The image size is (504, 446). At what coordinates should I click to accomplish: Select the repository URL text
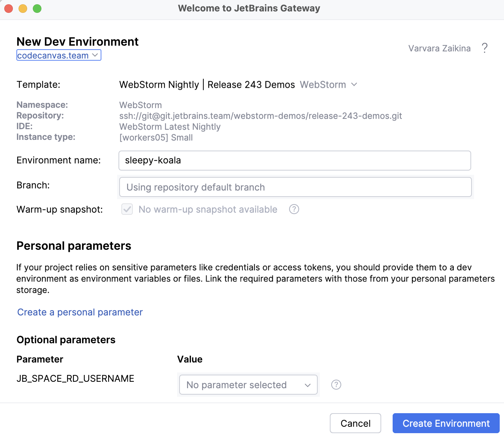(261, 116)
